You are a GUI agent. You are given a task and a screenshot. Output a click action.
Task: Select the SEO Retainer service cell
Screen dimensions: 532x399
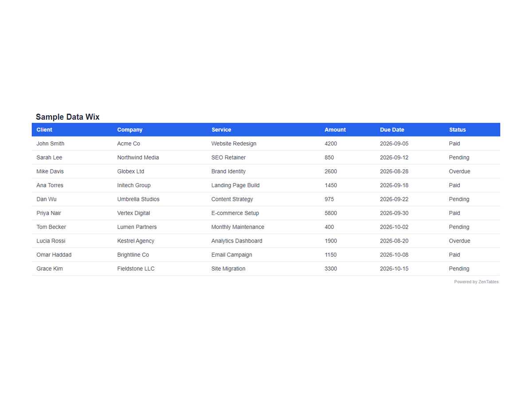tap(228, 157)
